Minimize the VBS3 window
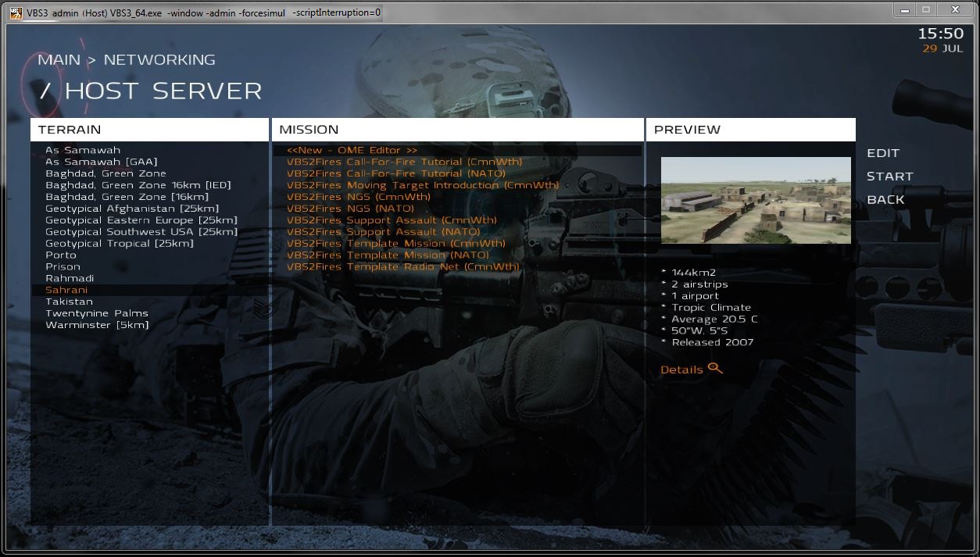980x557 pixels. pyautogui.click(x=906, y=9)
